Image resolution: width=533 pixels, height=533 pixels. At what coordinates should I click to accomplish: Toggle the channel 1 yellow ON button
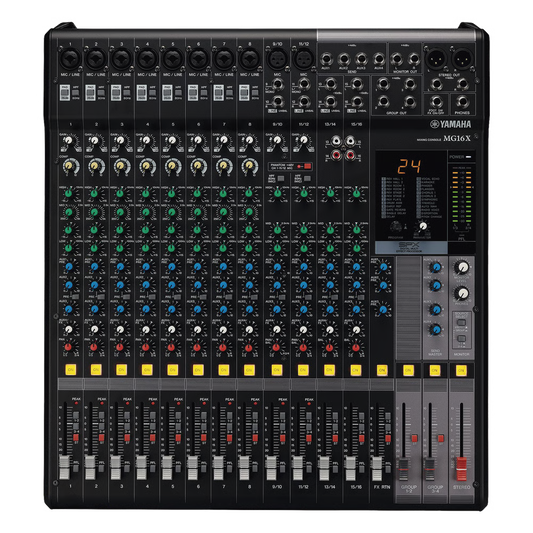[x=71, y=369]
